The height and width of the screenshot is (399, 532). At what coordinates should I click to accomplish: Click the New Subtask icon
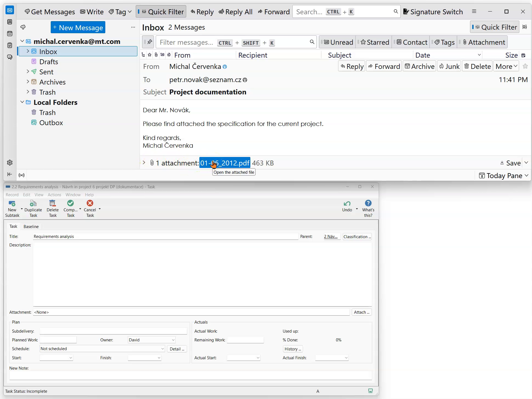(x=12, y=203)
